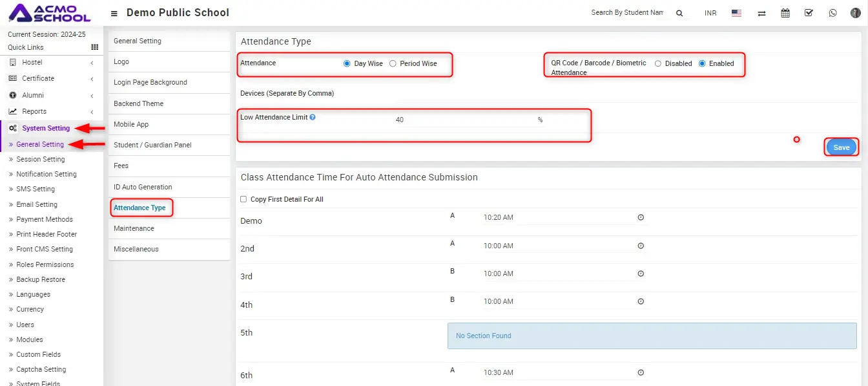Click the Low Attendance Limit input field
868x386 pixels.
coord(464,120)
